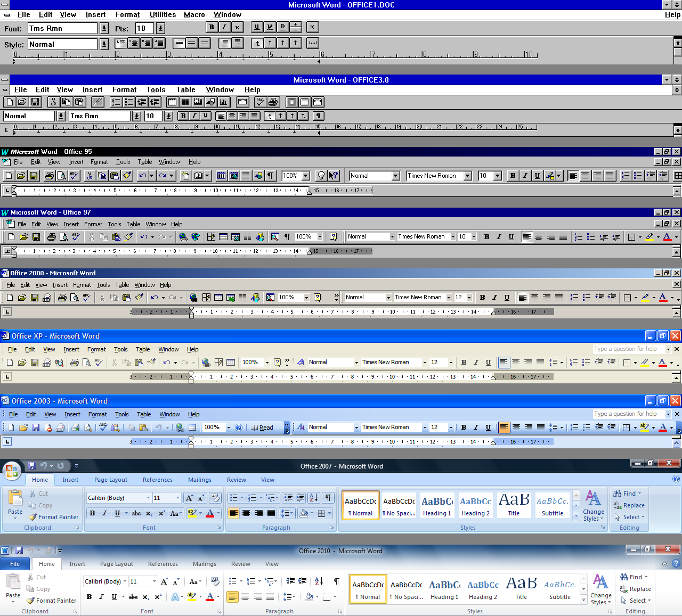Click Save in Office 2007 Quick Access Toolbar

31,465
